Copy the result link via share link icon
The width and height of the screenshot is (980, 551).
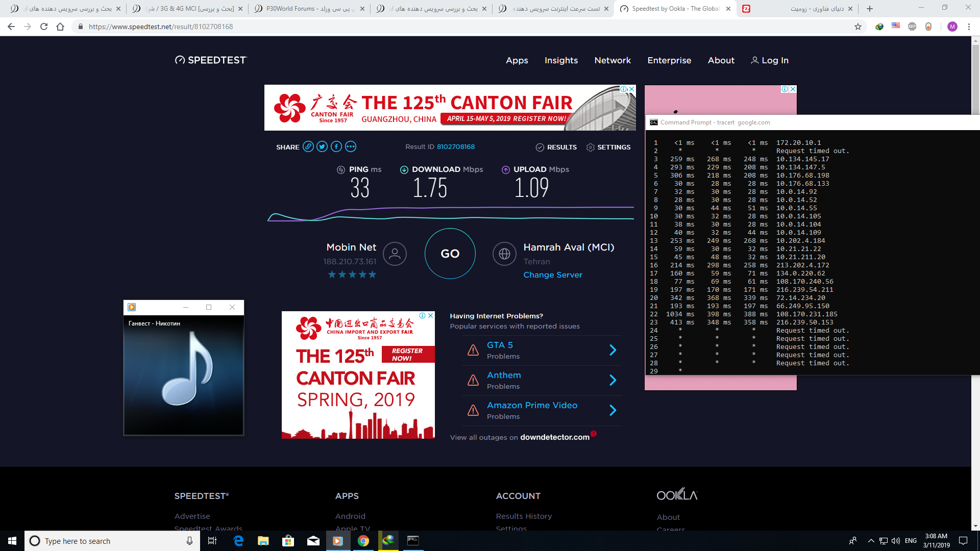[308, 147]
